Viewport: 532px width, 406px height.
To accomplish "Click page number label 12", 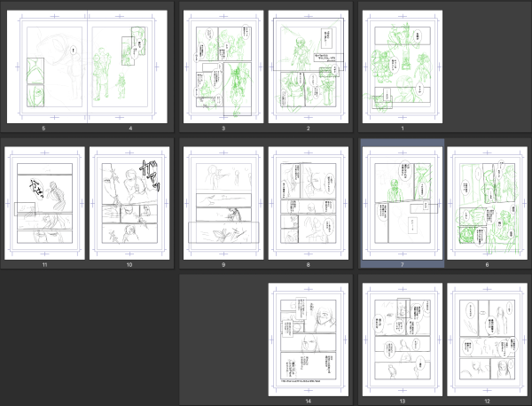I will 487,402.
